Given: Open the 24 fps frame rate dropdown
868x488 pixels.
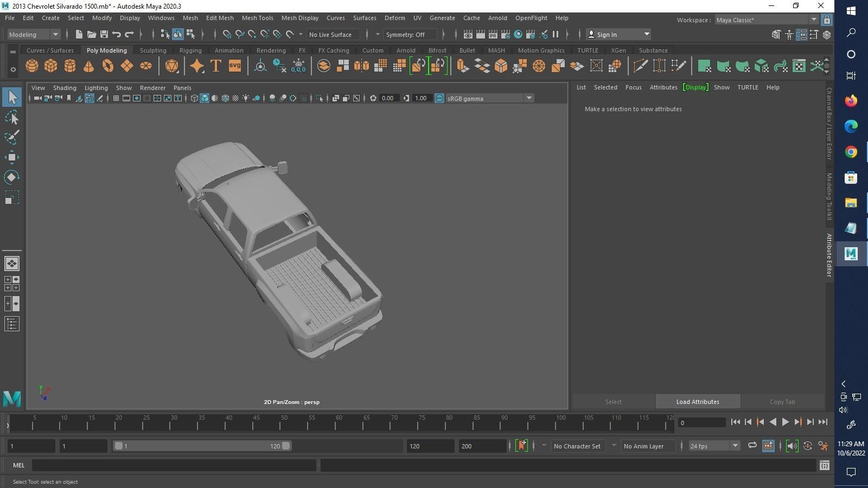Looking at the screenshot, I should pyautogui.click(x=714, y=446).
